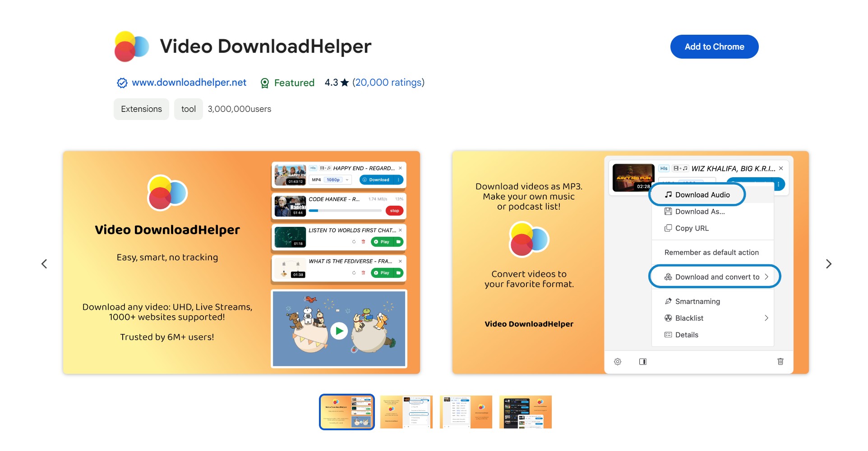Delete the WHAT IS THE FEDIVERSE item
Image resolution: width=868 pixels, height=451 pixels.
point(363,273)
